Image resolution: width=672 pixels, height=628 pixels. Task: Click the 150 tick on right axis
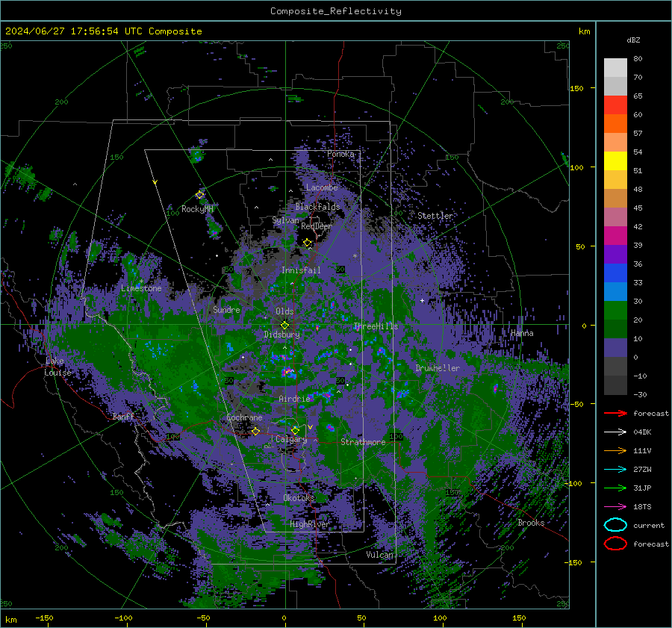click(577, 88)
